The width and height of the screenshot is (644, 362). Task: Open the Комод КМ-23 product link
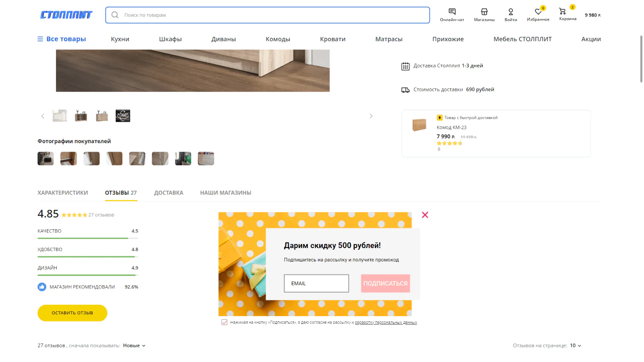click(x=452, y=128)
